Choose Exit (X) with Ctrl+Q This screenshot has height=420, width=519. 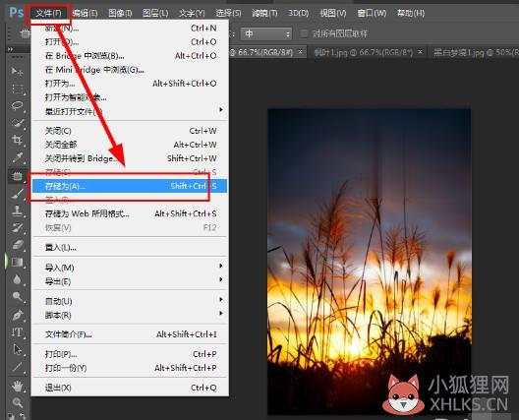pos(129,388)
